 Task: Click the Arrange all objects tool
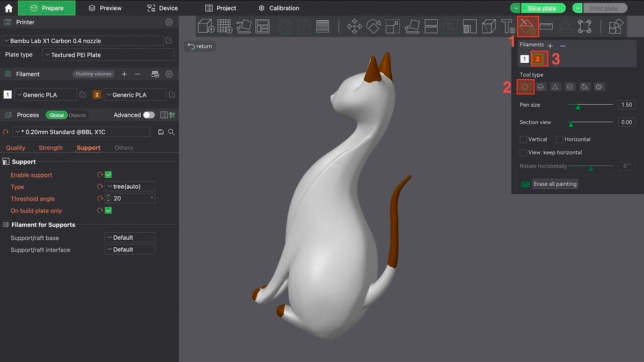point(262,26)
